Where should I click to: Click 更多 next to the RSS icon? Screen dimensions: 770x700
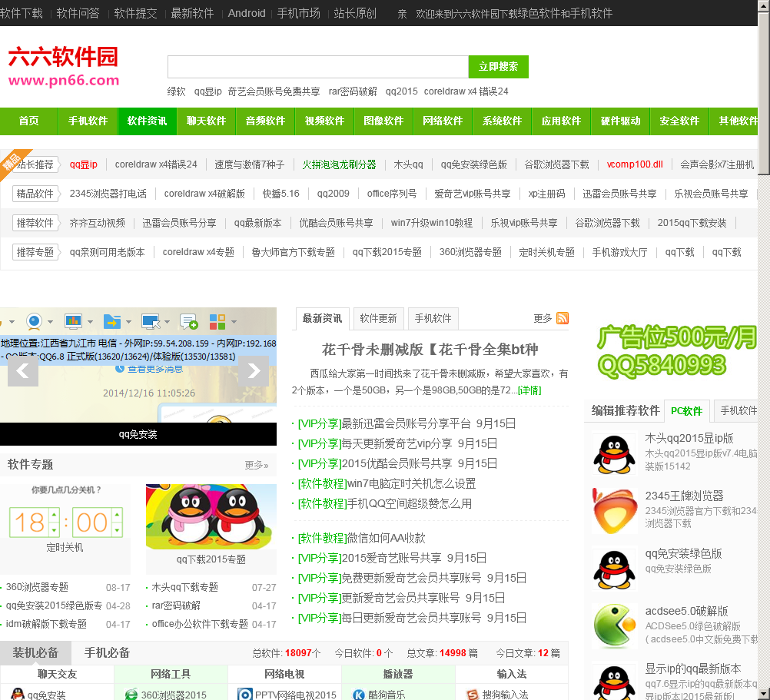tap(543, 318)
